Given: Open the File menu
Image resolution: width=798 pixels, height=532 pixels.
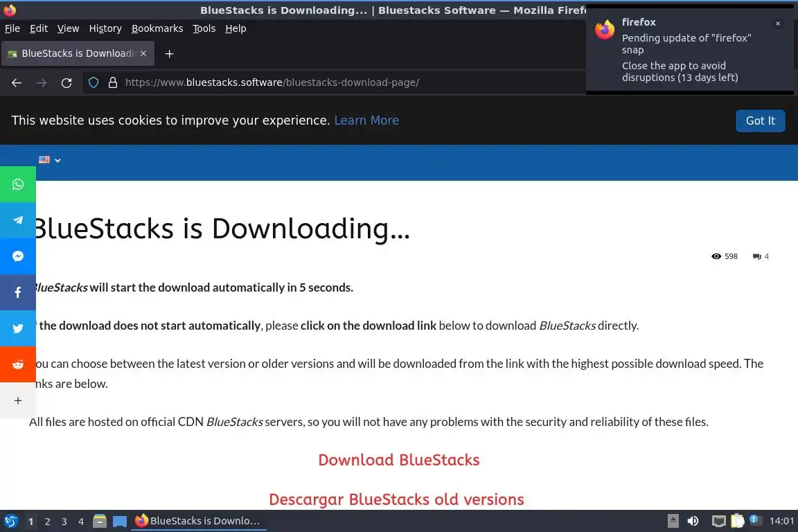Looking at the screenshot, I should point(12,28).
